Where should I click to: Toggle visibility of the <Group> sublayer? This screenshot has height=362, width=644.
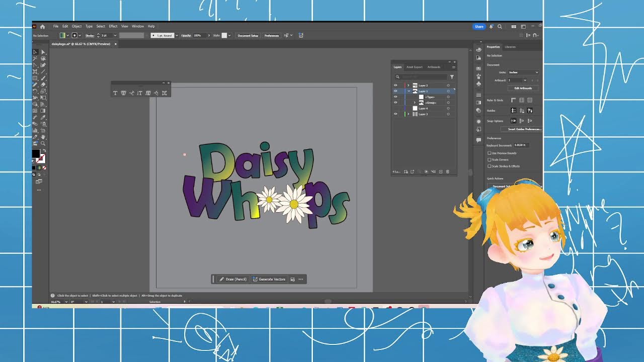395,103
